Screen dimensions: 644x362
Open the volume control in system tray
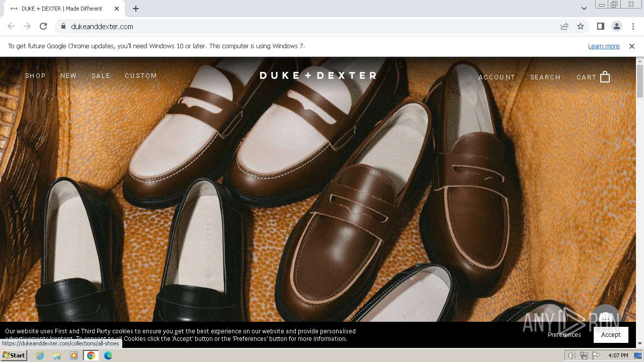coord(572,355)
